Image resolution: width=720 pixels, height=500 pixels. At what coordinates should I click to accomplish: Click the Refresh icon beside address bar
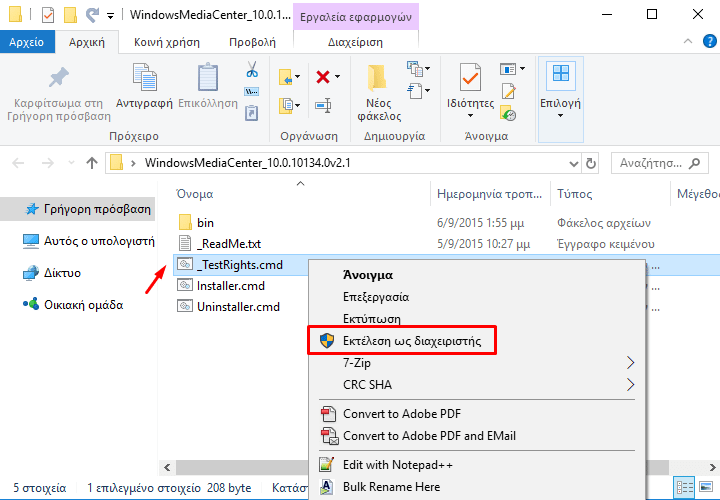[x=591, y=163]
